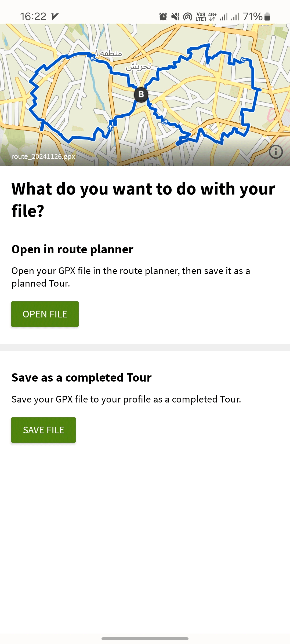Tap the route_20241126.gpx file name label
This screenshot has width=290, height=644.
click(43, 156)
